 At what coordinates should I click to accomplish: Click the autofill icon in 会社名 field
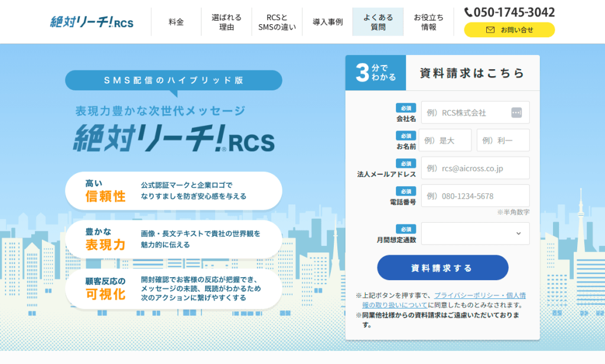[516, 112]
